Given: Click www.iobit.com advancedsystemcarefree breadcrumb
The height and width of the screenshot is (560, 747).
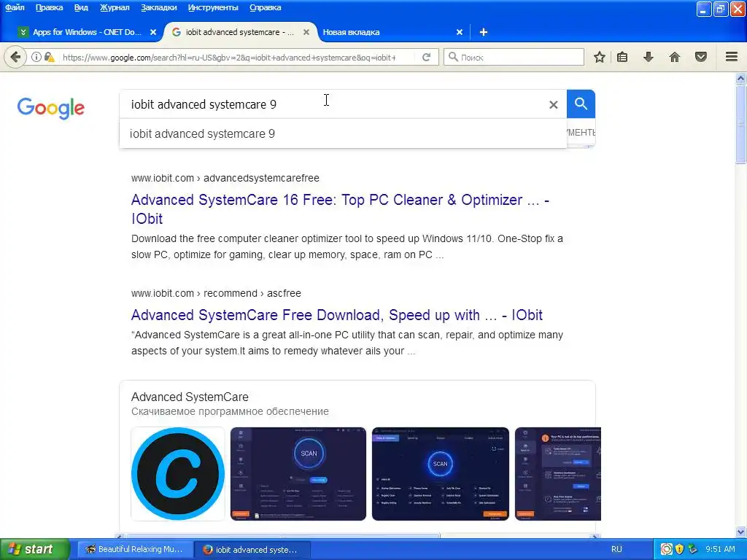Looking at the screenshot, I should click(225, 178).
